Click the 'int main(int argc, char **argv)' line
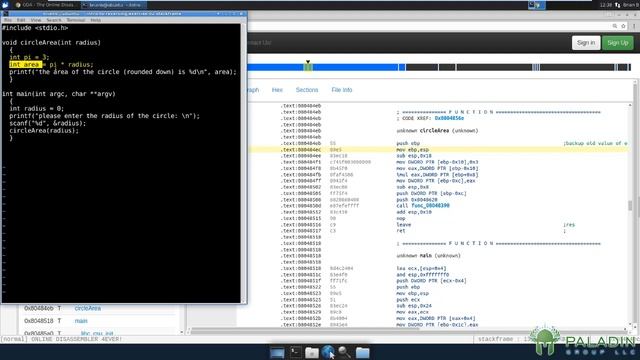Screen dimensions: 640x360 59,94
